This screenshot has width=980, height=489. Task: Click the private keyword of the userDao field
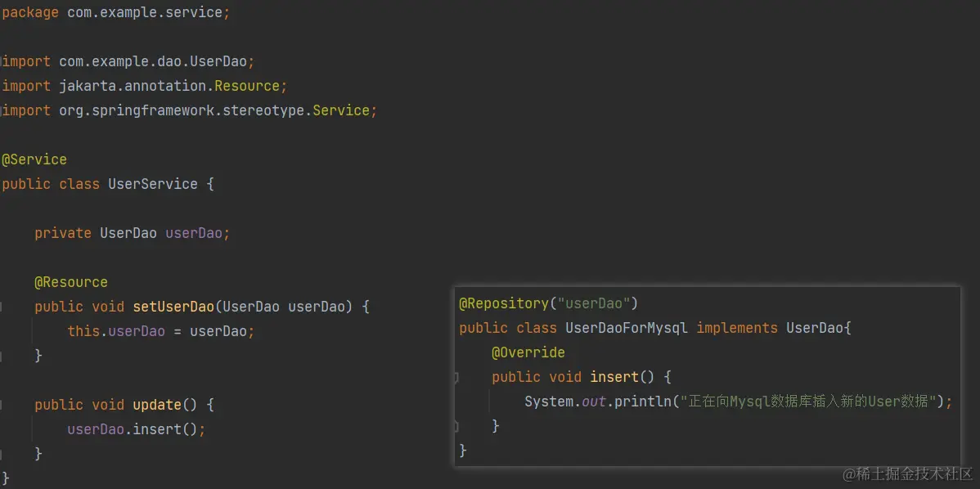click(x=63, y=233)
